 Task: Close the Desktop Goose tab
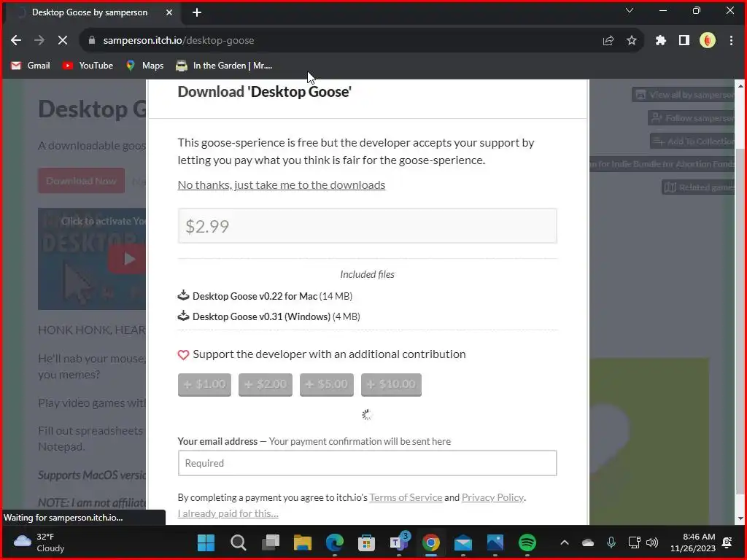(x=169, y=12)
